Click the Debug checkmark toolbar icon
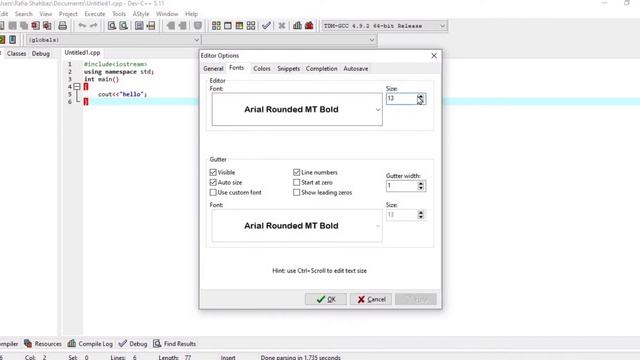 point(267,26)
